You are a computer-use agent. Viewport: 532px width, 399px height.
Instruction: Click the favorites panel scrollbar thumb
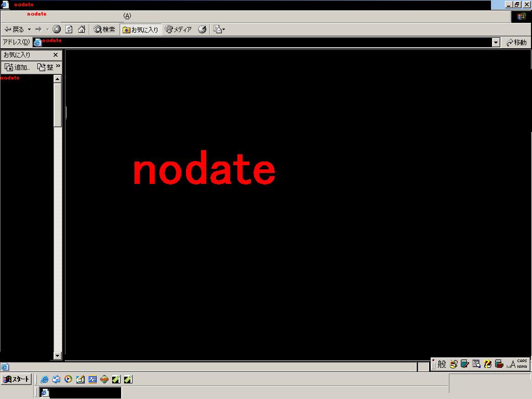click(x=57, y=105)
